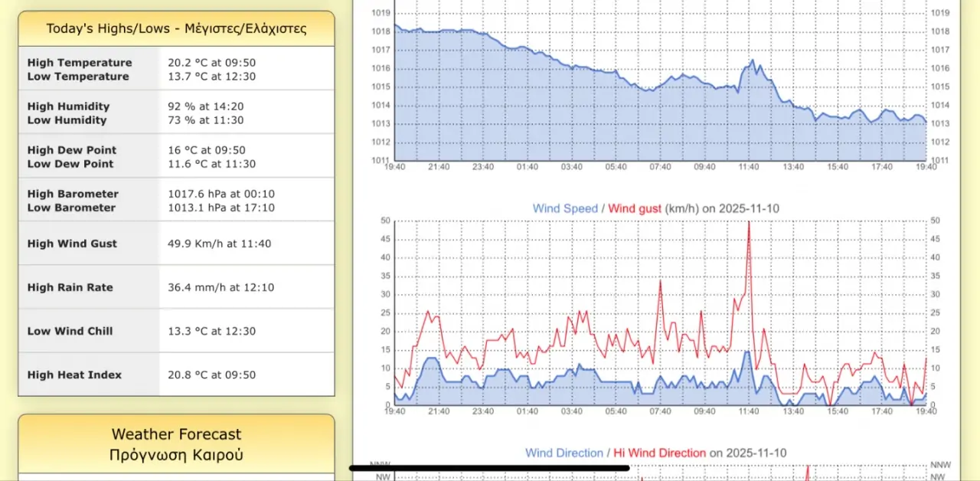Click the High Heat Index label
980x481 pixels.
(74, 375)
